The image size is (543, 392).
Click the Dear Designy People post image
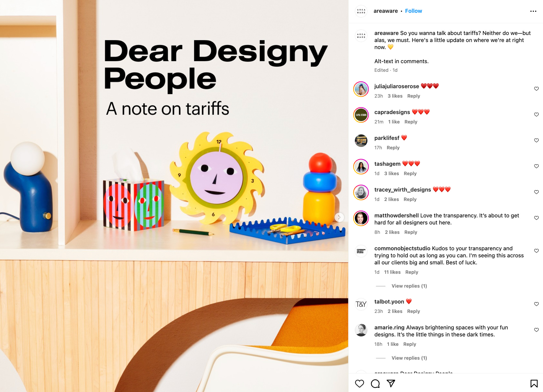(x=174, y=196)
